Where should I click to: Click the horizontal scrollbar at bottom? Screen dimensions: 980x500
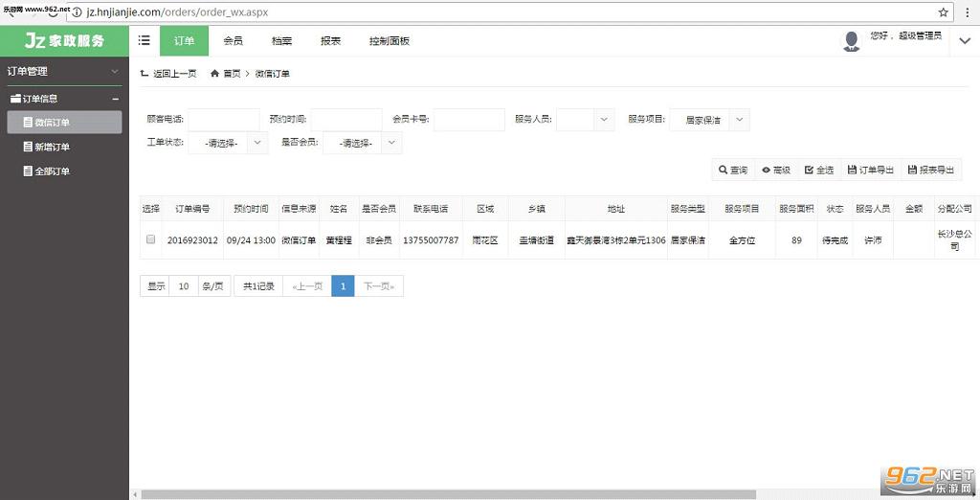click(x=448, y=494)
